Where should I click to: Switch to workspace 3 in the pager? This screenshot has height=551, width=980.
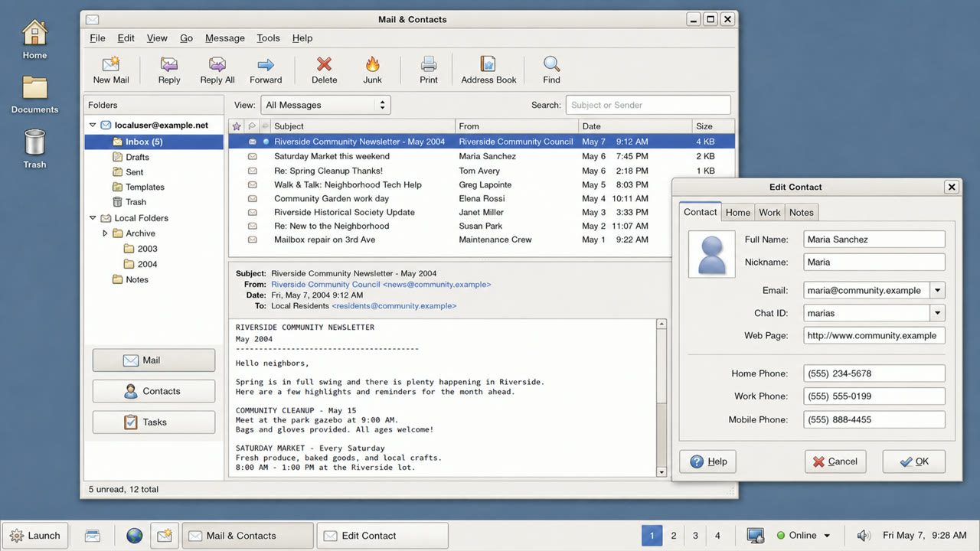[695, 536]
